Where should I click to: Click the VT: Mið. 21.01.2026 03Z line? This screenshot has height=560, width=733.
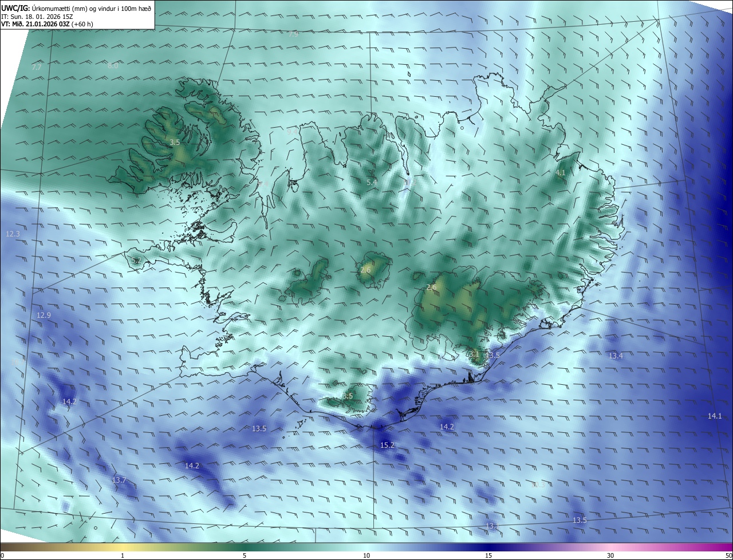(47, 24)
